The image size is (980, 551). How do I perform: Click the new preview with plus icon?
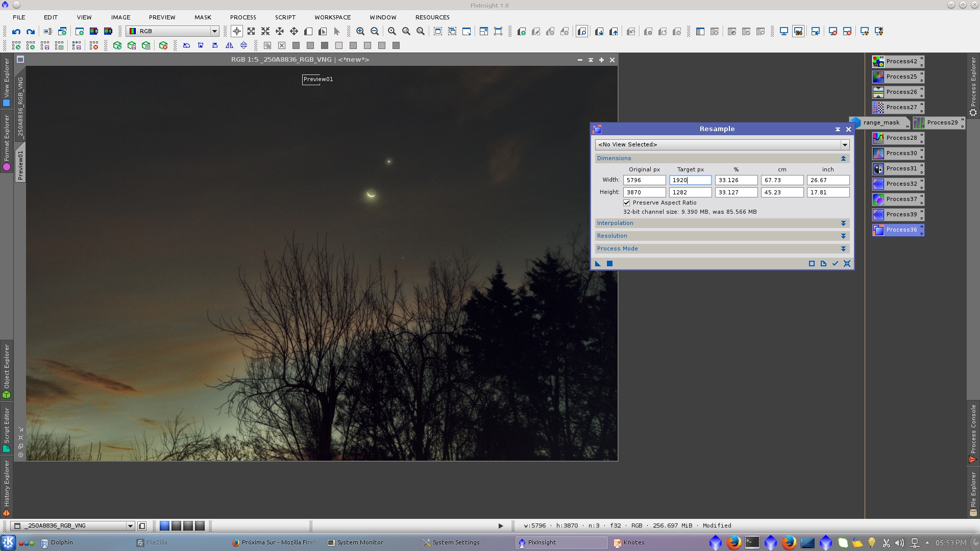(x=522, y=32)
